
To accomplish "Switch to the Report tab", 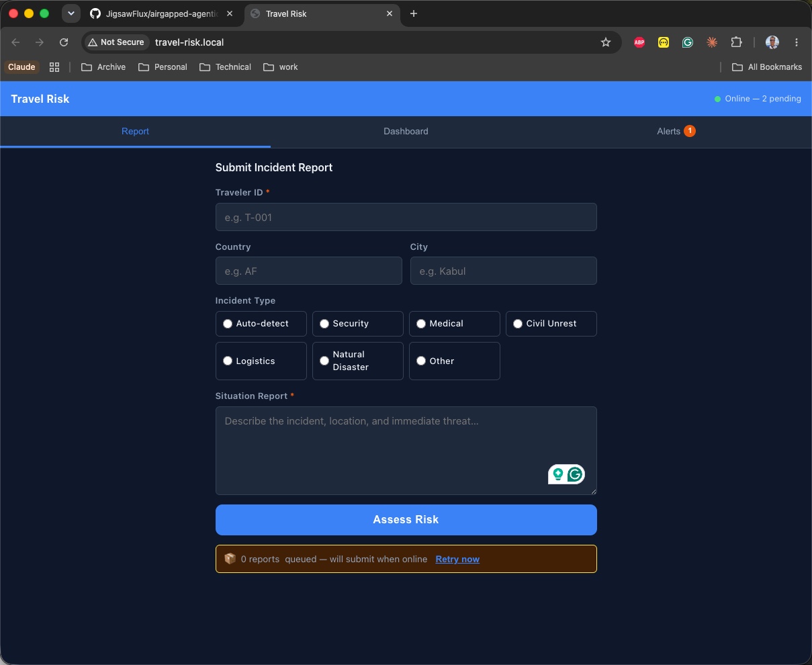I will point(135,132).
